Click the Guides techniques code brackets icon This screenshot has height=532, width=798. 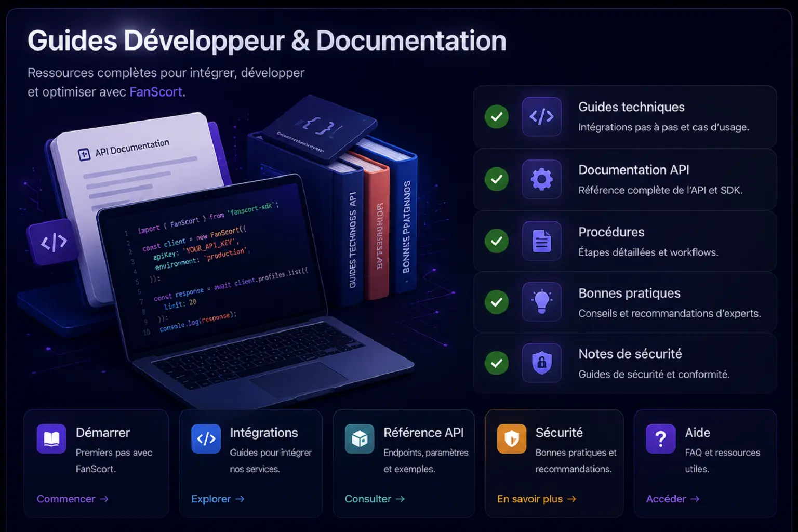click(x=541, y=116)
